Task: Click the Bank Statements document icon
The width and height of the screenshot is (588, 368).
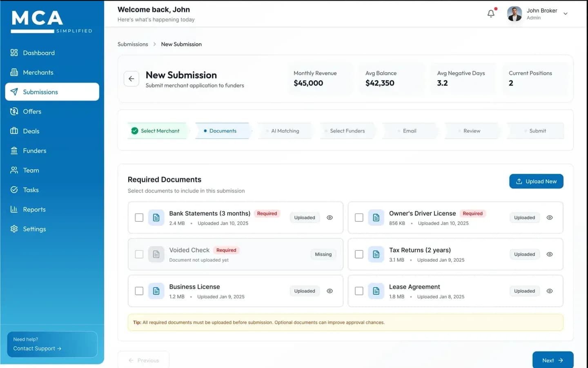Action: click(156, 218)
